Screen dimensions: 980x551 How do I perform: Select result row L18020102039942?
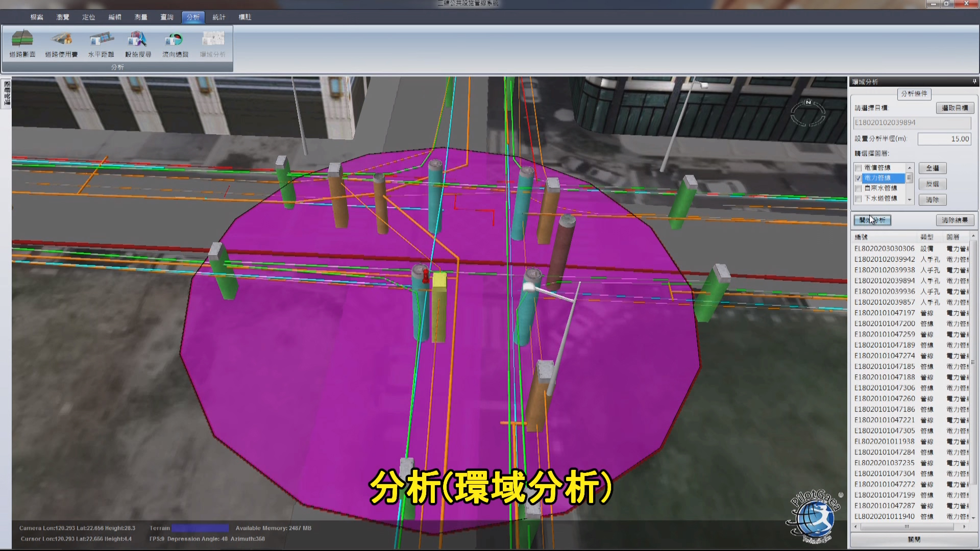click(x=911, y=259)
